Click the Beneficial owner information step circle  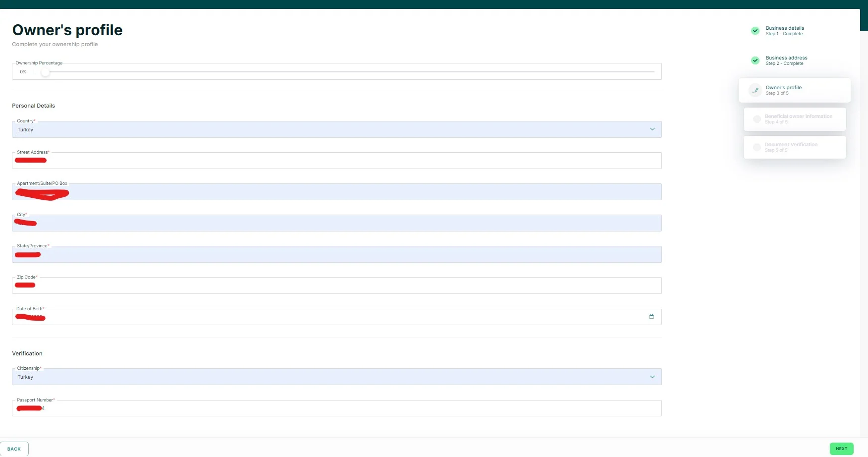click(757, 119)
